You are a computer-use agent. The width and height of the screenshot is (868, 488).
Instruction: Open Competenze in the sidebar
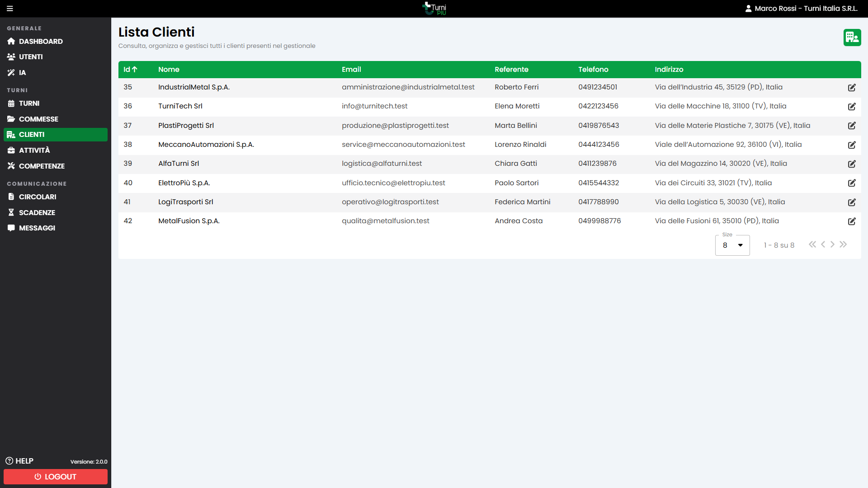tap(56, 166)
